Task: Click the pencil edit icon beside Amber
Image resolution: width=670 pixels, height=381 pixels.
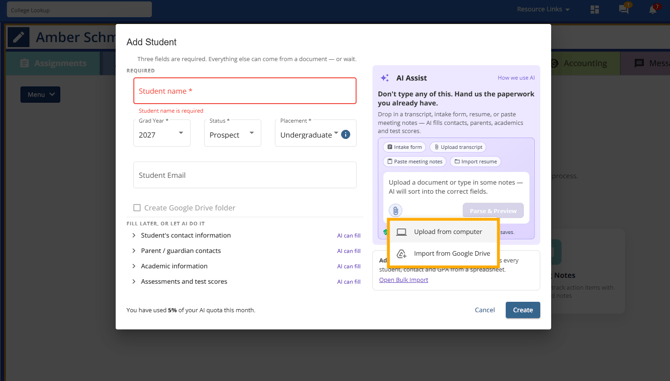Action: pos(18,38)
